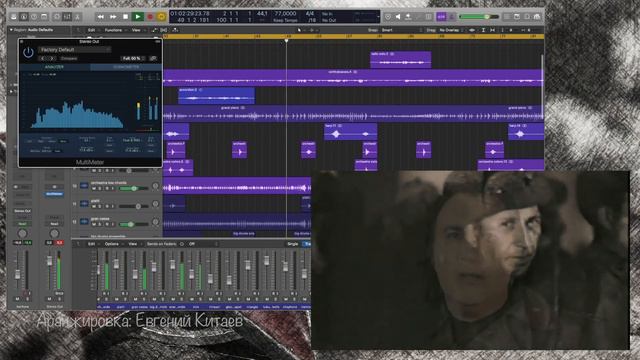This screenshot has width=640, height=360.
Task: Switch to the Analyzer tab
Action: pyautogui.click(x=54, y=67)
